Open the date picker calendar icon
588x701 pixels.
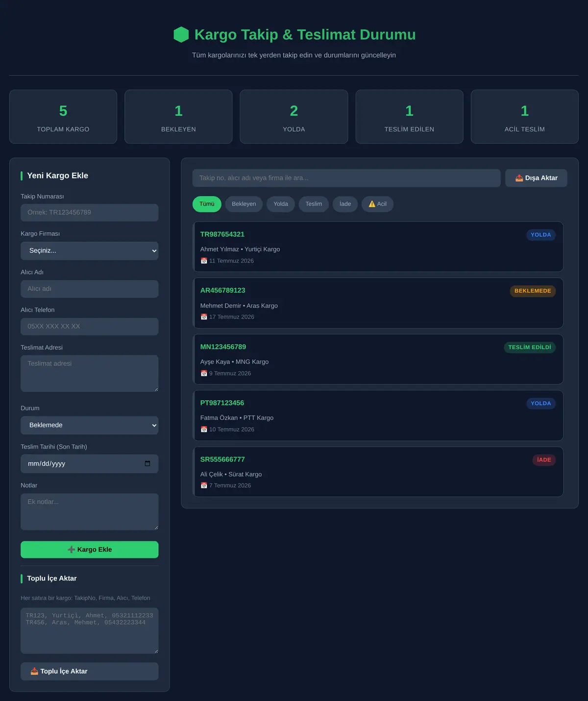[x=147, y=463]
